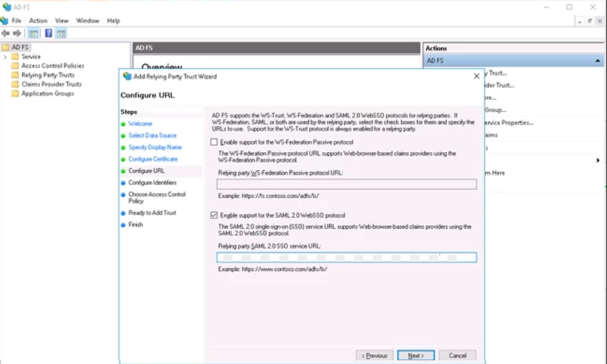Click the "Relying party WS-Federation Passive protocol URL:" label

point(280,173)
